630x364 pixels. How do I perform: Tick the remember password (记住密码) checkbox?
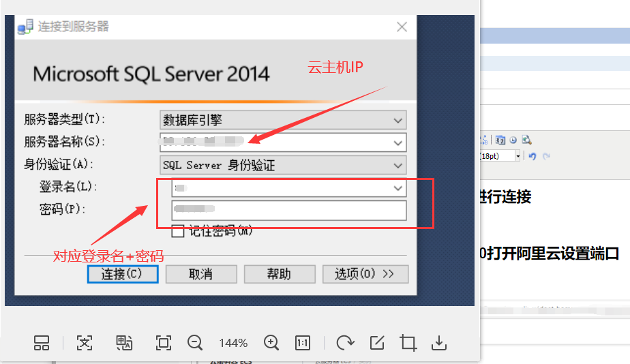(x=177, y=231)
